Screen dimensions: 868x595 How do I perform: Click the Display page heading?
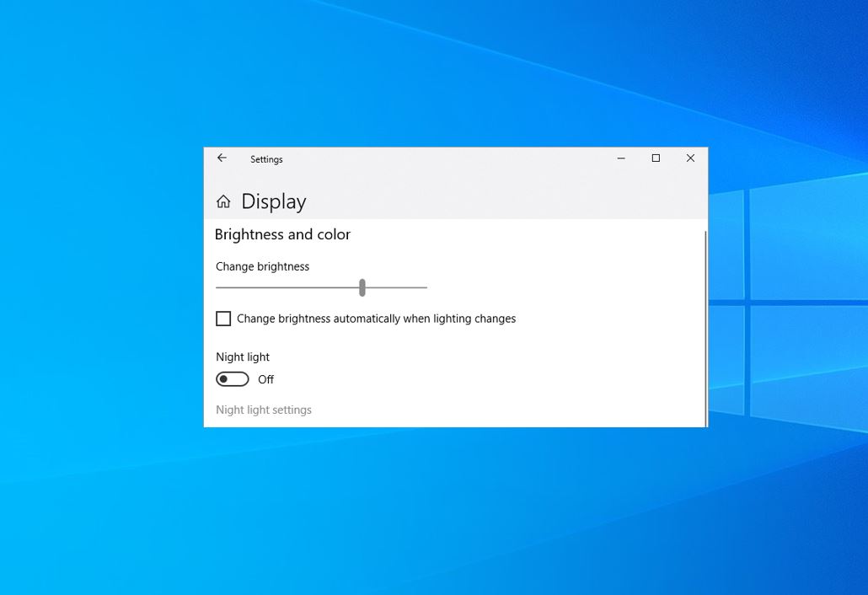[273, 201]
